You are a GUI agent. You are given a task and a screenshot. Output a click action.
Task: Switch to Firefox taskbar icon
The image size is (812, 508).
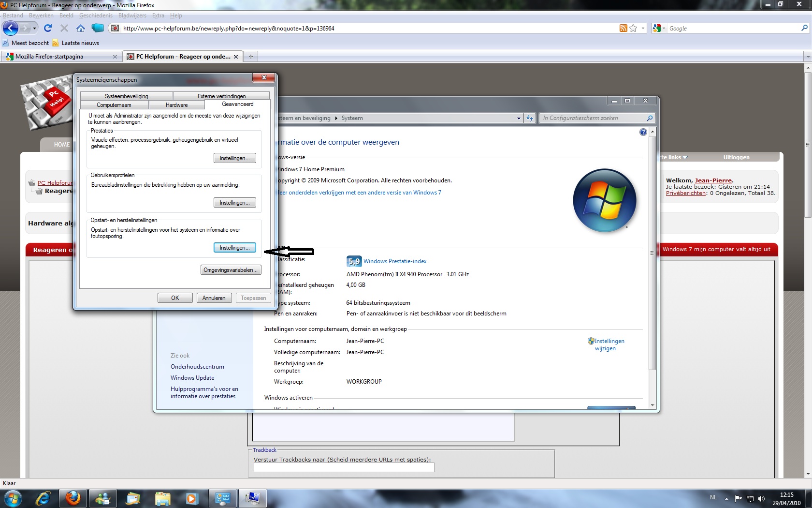(x=73, y=498)
